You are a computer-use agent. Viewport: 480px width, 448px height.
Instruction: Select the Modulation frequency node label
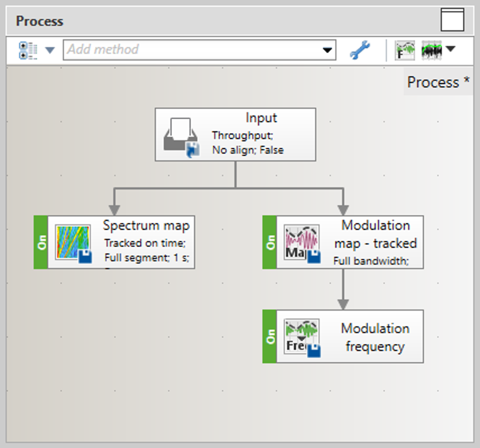[x=375, y=337]
